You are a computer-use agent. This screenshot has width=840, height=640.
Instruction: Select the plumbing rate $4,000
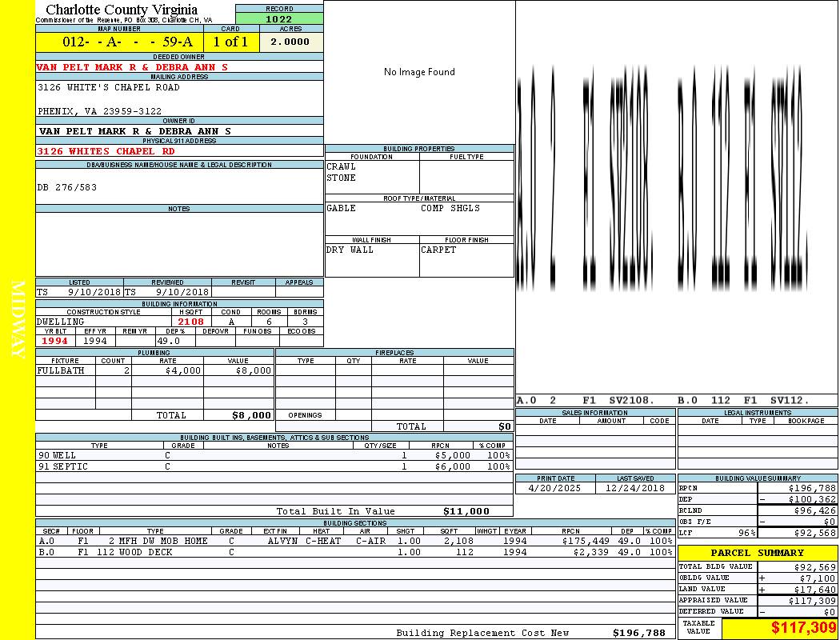pyautogui.click(x=182, y=370)
